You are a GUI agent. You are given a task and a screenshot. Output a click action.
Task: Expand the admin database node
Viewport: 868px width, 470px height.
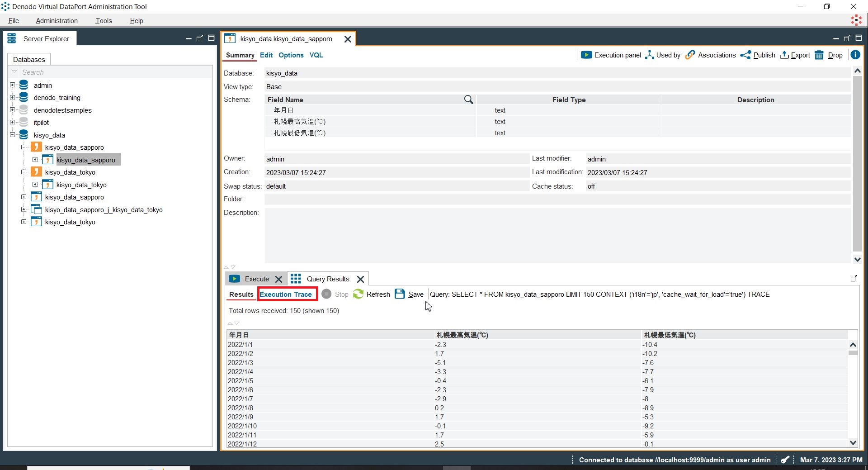[13, 85]
